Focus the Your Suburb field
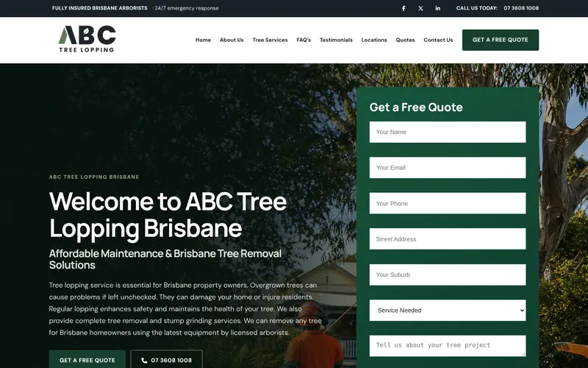 click(448, 275)
